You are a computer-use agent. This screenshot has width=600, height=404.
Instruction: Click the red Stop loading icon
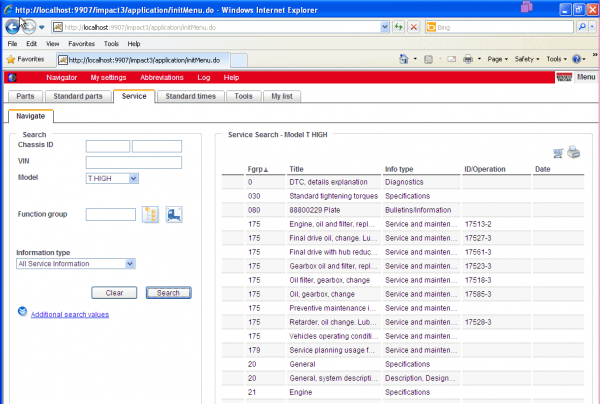coord(414,27)
